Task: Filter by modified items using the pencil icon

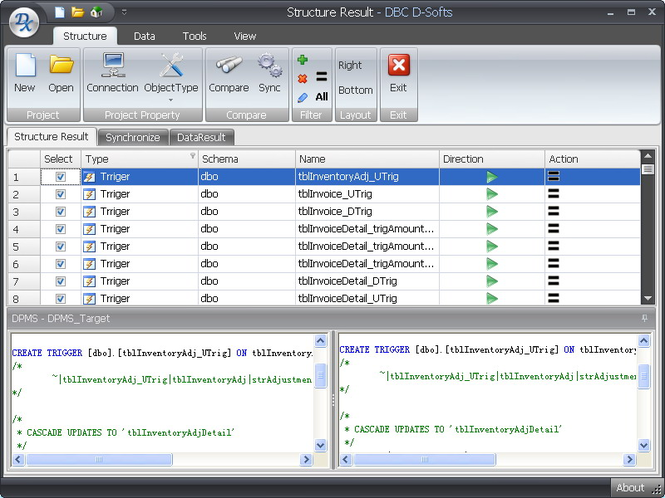Action: 302,98
